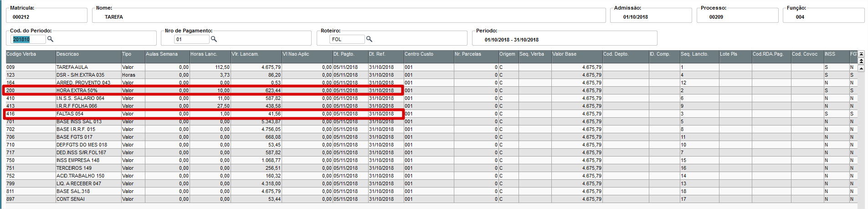Viewport: 868px width, 209px height.
Task: Click hours 112,50 in TAREFA AULA row
Action: coord(222,67)
